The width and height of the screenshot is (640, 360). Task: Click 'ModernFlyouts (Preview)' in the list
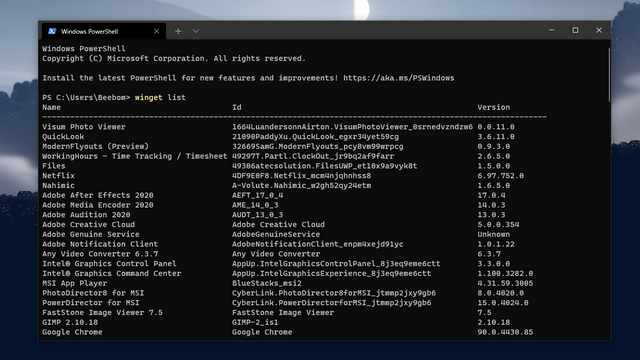[x=96, y=147]
